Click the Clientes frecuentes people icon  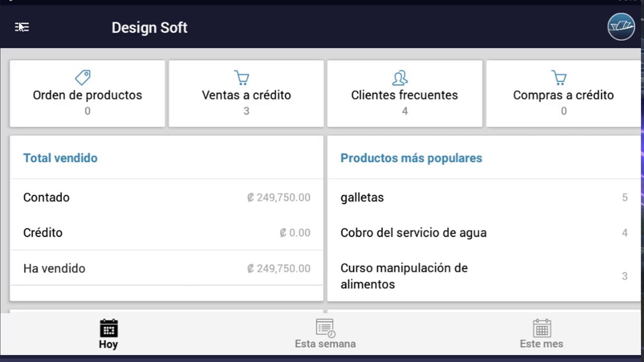[400, 77]
